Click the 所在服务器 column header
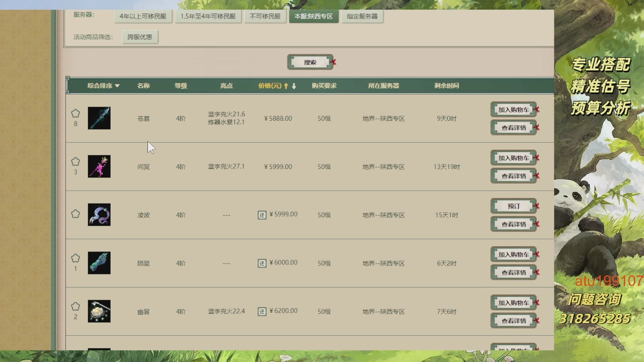This screenshot has height=362, width=644. pos(383,86)
